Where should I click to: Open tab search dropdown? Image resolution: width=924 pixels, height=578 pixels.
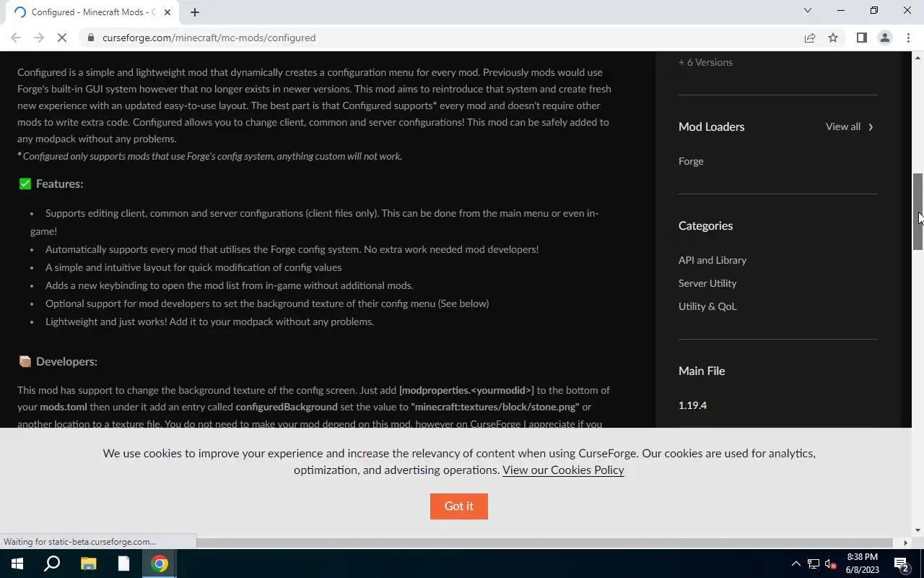tap(808, 11)
